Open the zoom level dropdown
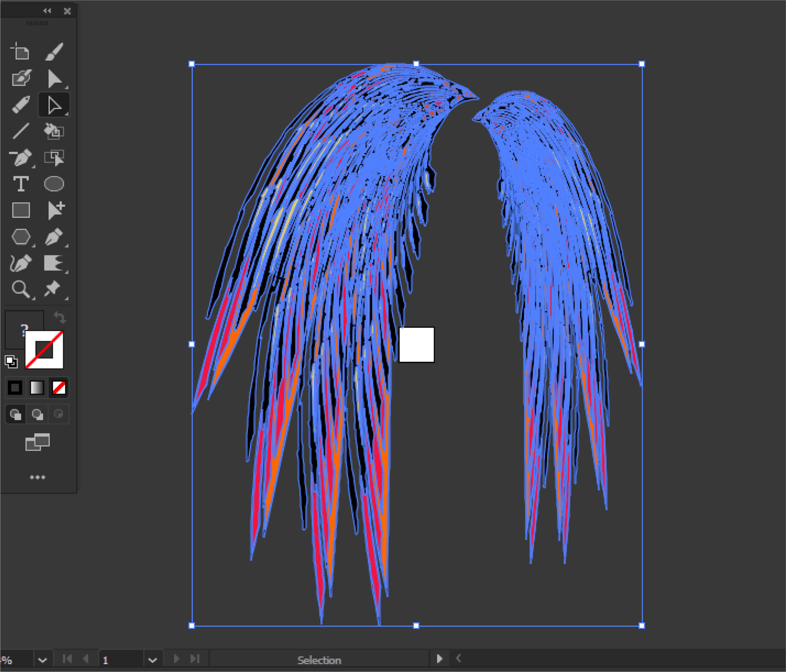Image resolution: width=786 pixels, height=672 pixels. coord(42,660)
